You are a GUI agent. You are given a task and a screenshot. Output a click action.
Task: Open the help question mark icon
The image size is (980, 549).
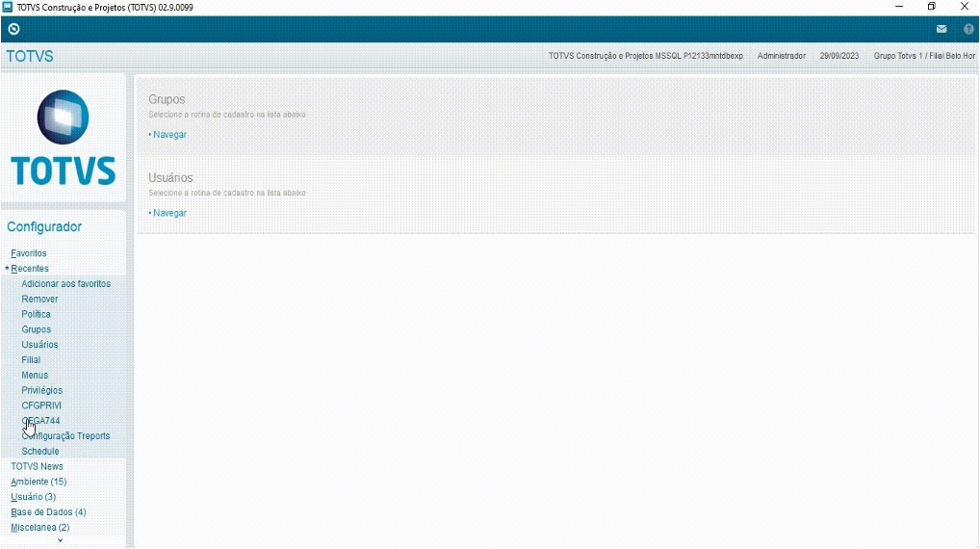968,29
